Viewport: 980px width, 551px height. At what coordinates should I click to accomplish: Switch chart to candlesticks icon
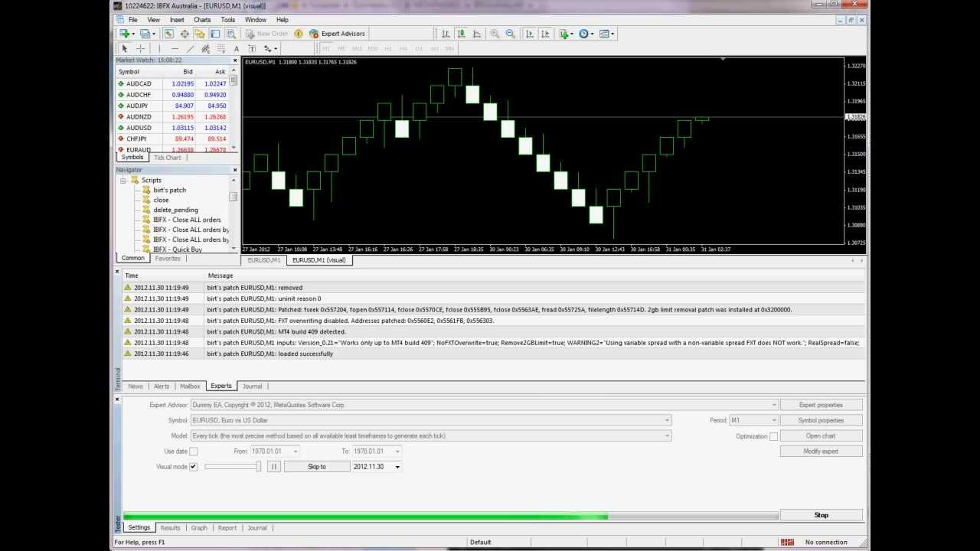click(x=462, y=34)
